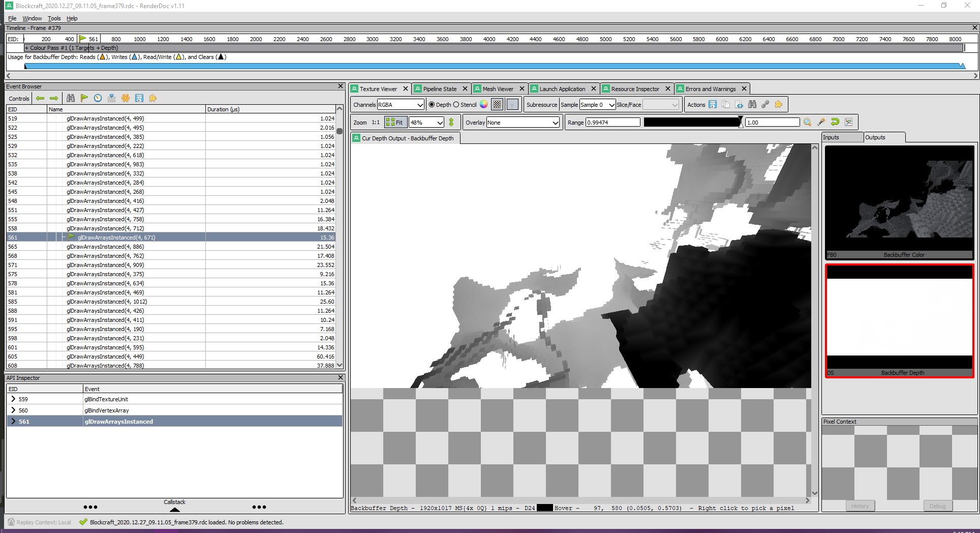Open the Overlay None dropdown
The height and width of the screenshot is (533, 980).
[523, 122]
